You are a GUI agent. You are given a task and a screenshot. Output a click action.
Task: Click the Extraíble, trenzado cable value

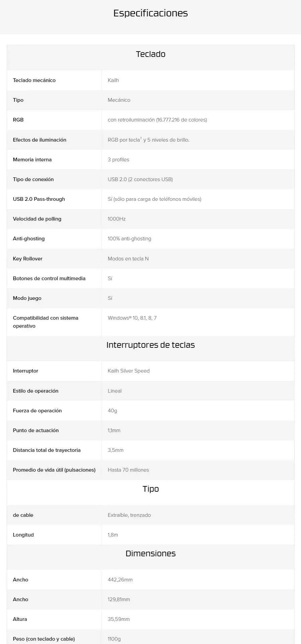click(x=129, y=515)
